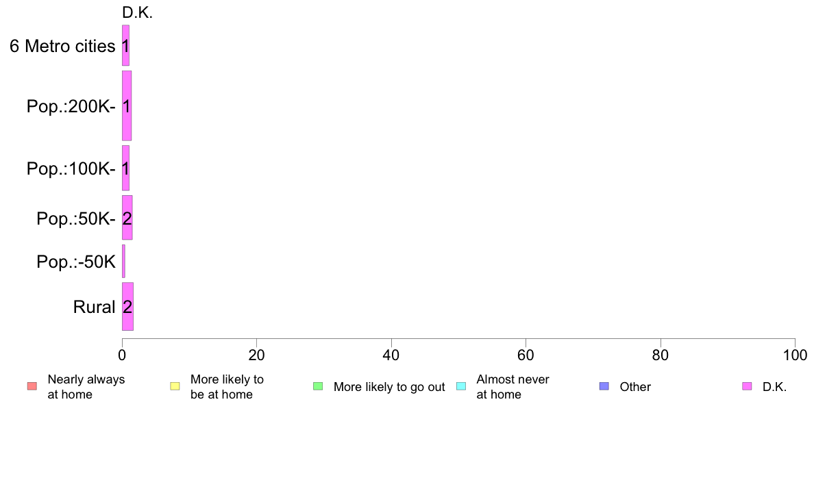Click the 'Other' legend text
The image size is (814, 504).
(x=635, y=387)
